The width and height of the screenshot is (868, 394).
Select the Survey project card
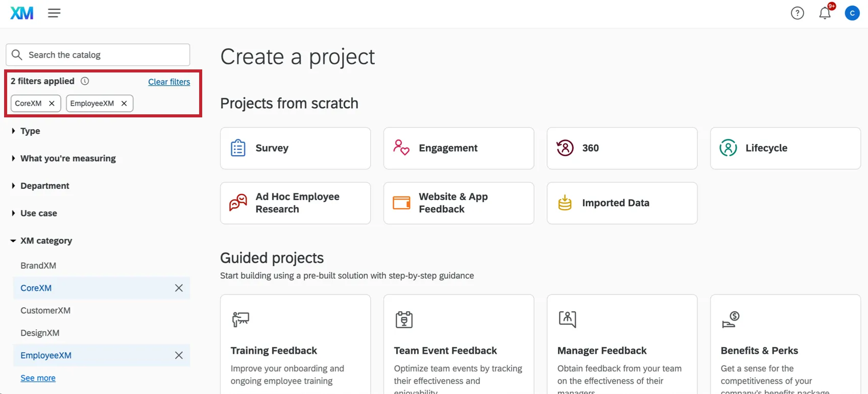[295, 148]
